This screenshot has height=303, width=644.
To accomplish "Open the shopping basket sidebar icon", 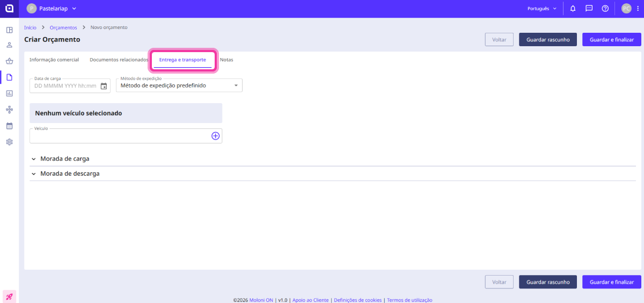I will [9, 61].
